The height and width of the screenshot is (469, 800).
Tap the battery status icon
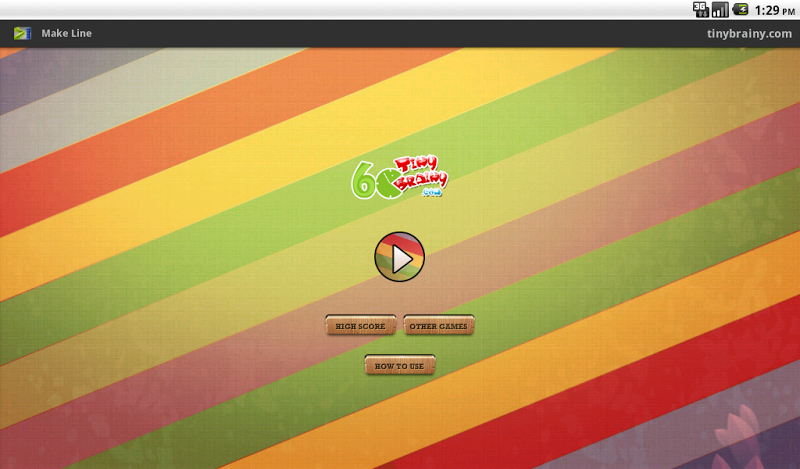click(x=740, y=10)
